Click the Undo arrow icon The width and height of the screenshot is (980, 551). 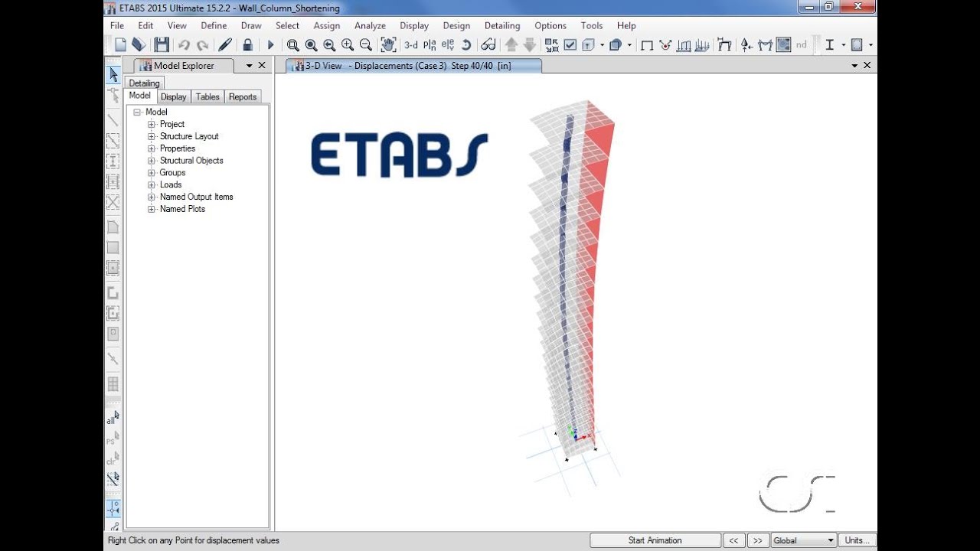[x=184, y=45]
